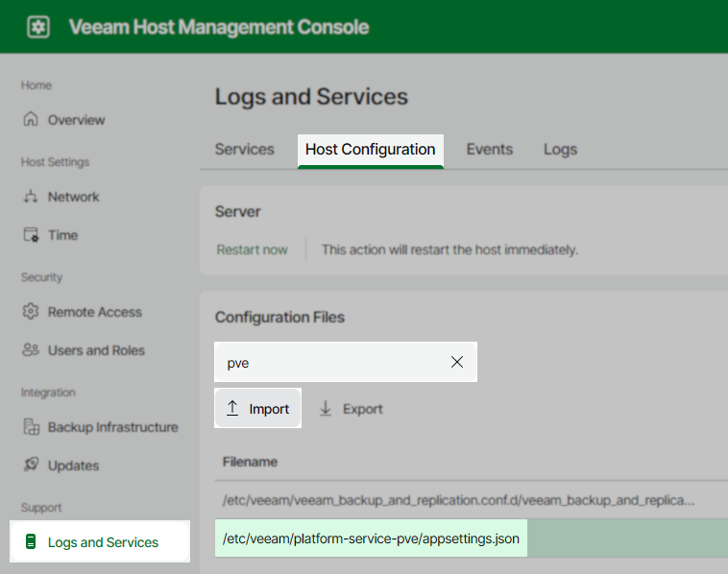The height and width of the screenshot is (574, 728).
Task: Click text 'This action will restart the host immediately.'
Action: coord(449,250)
